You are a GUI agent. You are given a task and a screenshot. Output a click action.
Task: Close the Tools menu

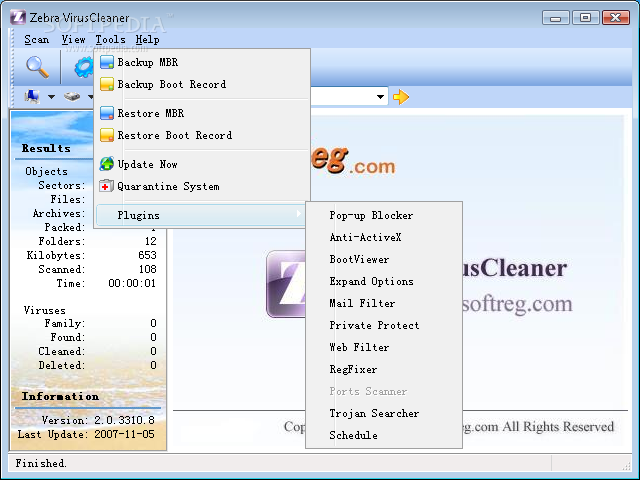[x=110, y=40]
